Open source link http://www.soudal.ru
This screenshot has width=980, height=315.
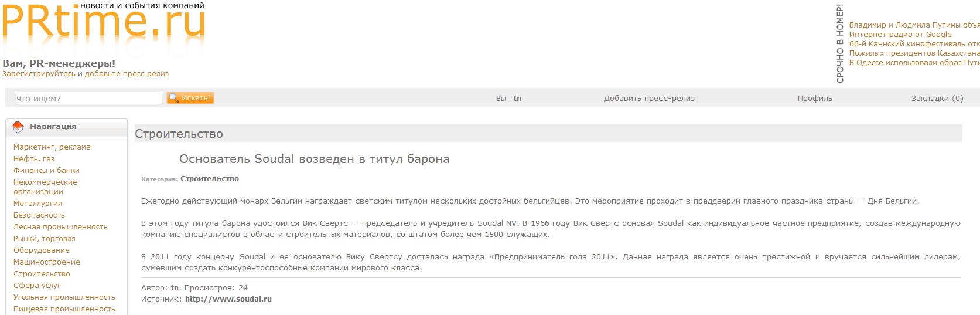pos(228,299)
